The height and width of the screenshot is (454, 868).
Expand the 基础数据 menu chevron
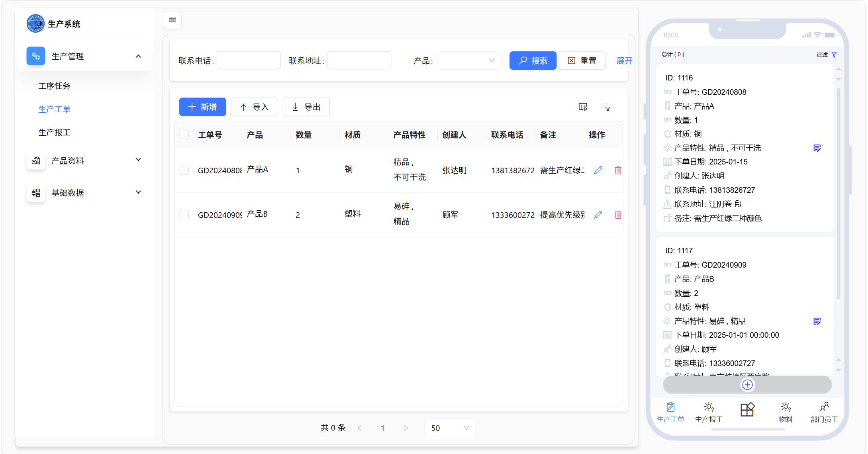138,192
